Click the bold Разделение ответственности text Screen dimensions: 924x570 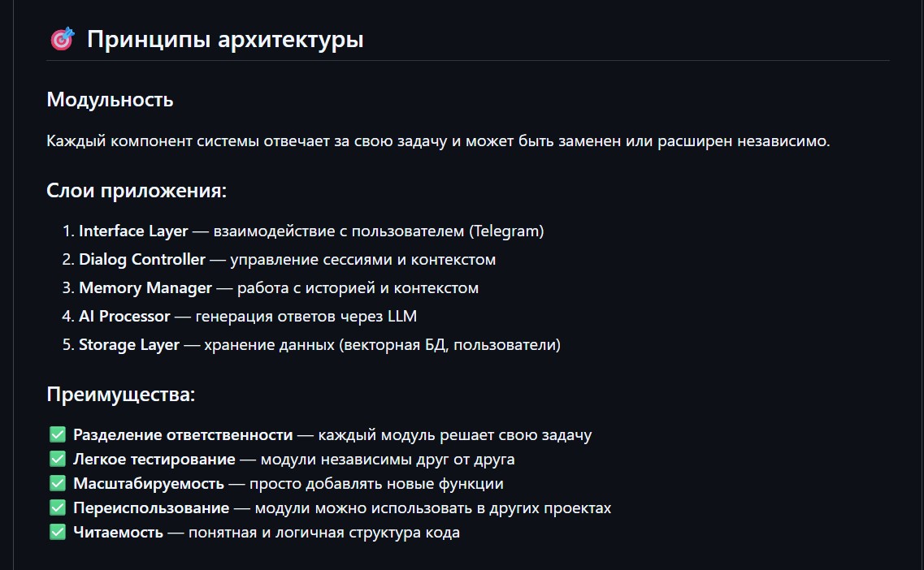click(183, 434)
